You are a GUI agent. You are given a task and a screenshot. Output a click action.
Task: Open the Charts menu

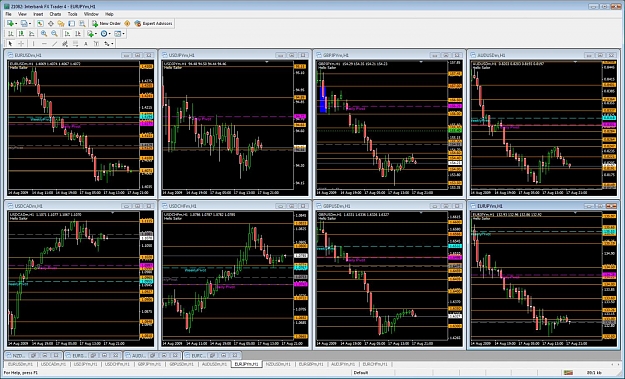(55, 14)
